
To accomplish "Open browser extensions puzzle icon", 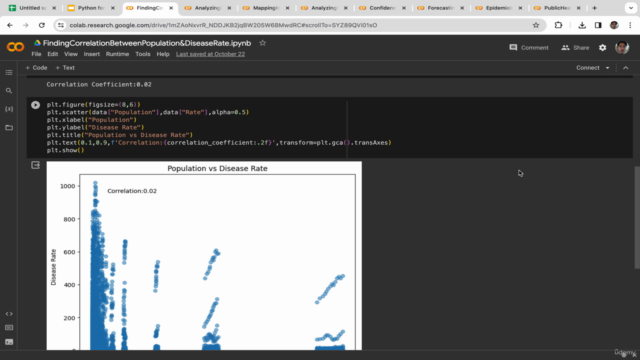I will tap(558, 25).
